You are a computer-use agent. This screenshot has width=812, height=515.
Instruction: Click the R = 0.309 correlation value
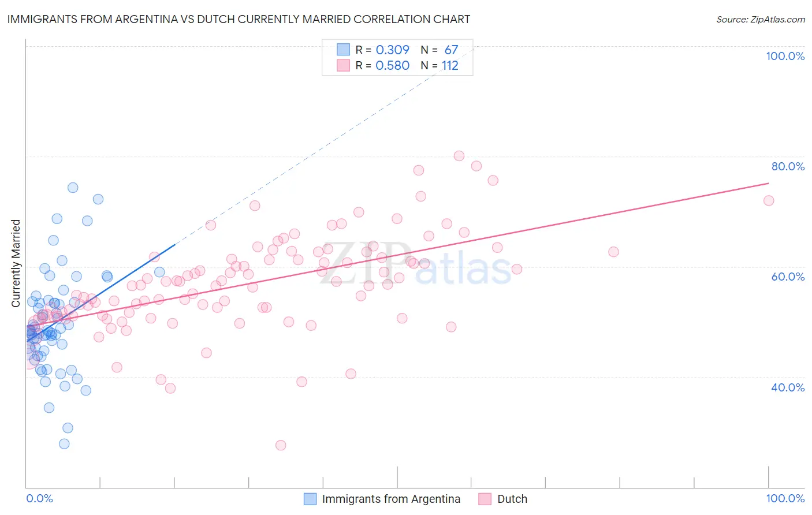click(382, 50)
